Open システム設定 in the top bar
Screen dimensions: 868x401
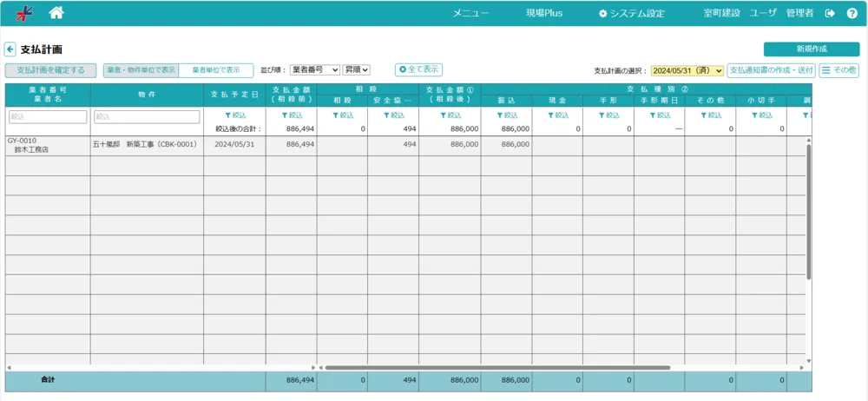[631, 13]
